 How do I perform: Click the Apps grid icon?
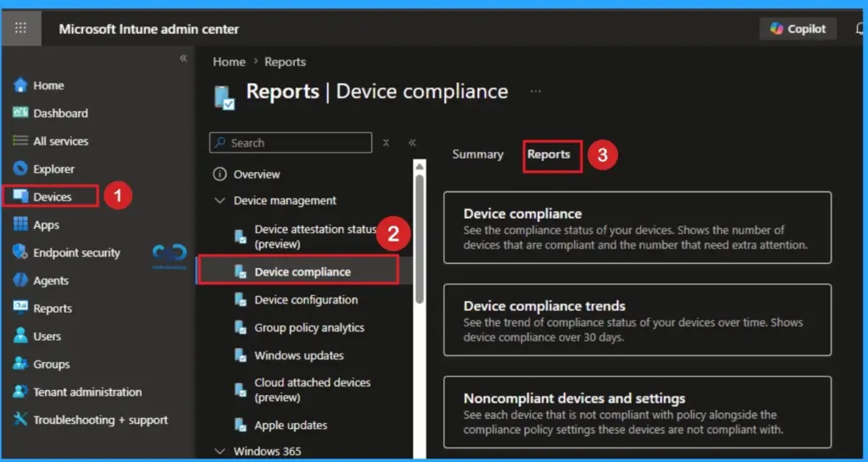20,224
